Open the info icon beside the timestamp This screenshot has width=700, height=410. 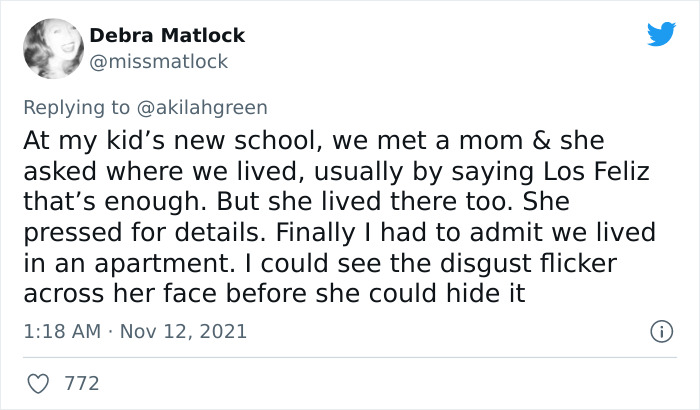660,330
